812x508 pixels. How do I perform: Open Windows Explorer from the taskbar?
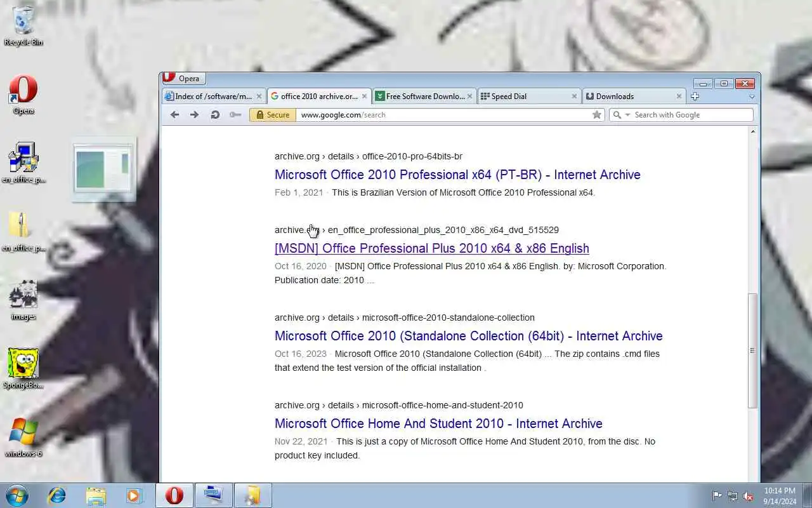tap(96, 495)
